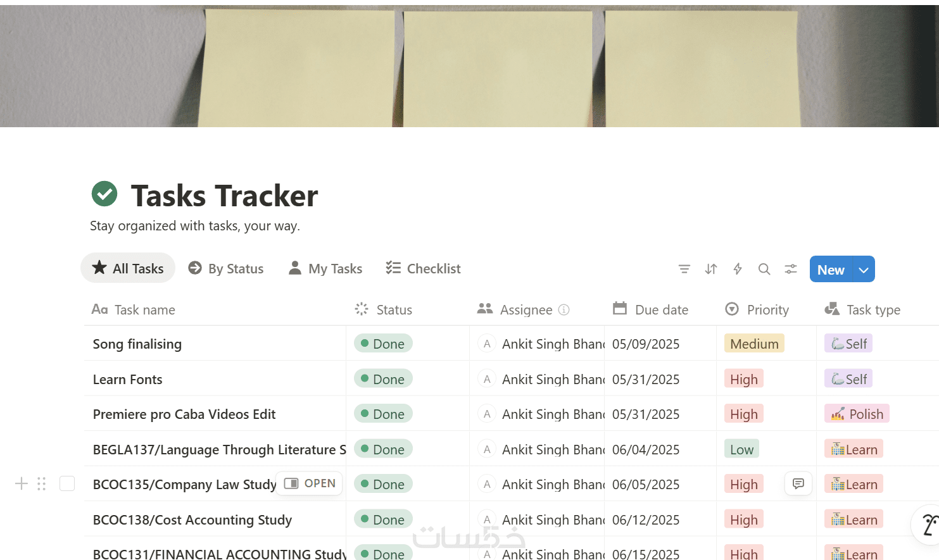Switch to Checklist tab
This screenshot has width=939, height=560.
[x=423, y=268]
